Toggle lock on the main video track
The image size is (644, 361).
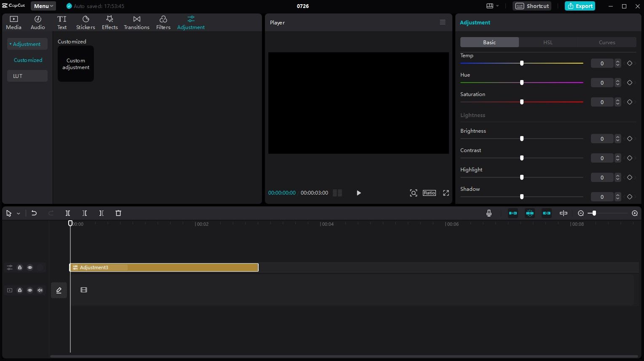tap(20, 290)
